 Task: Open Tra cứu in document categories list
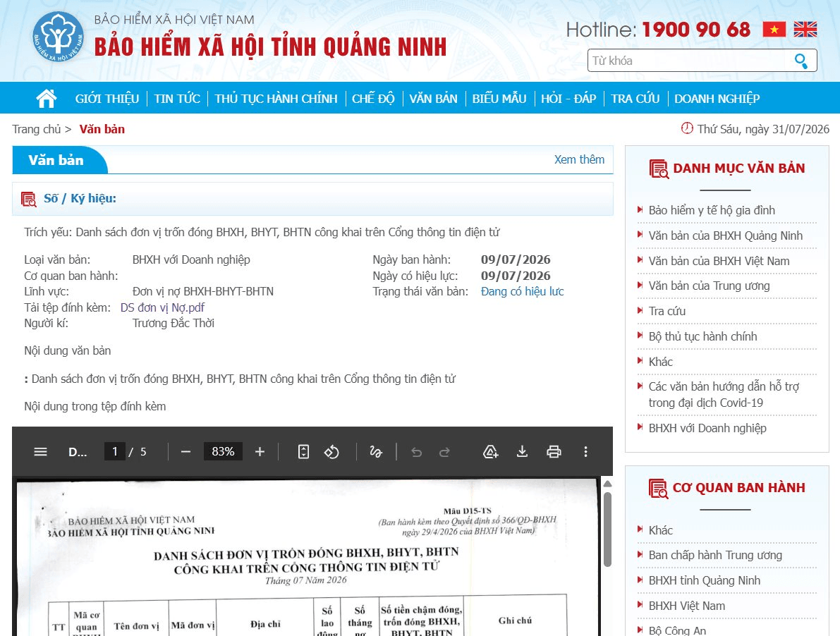pos(667,311)
